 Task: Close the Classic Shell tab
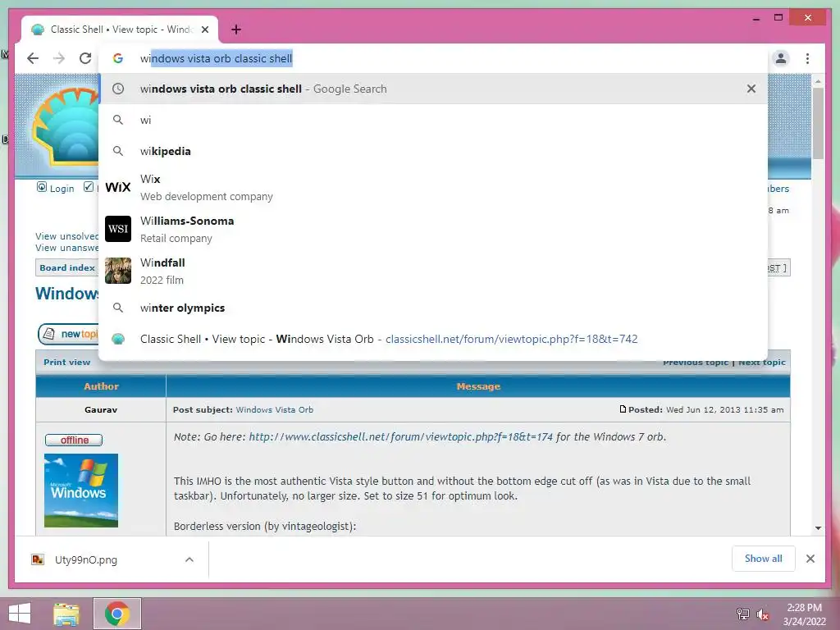pyautogui.click(x=204, y=30)
